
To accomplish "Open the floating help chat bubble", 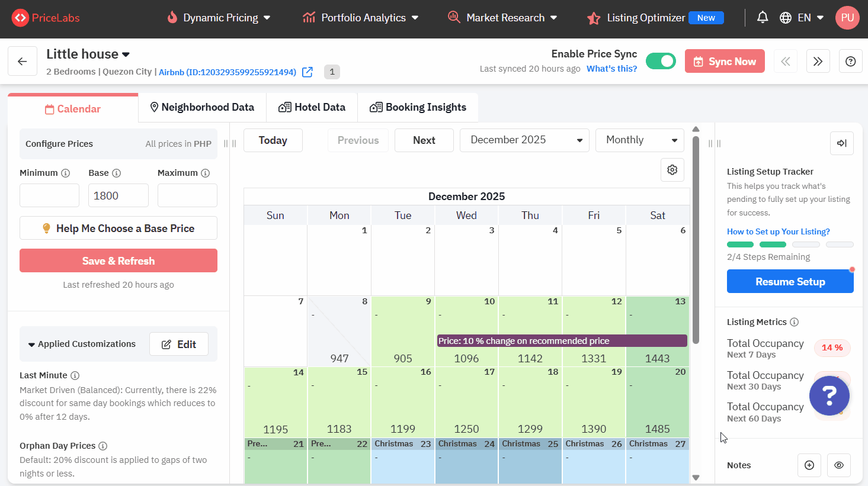I will [829, 395].
